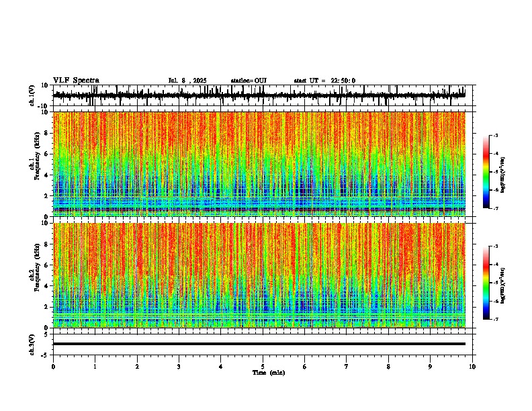Click the "ch.3(V)" axis label

[32, 345]
